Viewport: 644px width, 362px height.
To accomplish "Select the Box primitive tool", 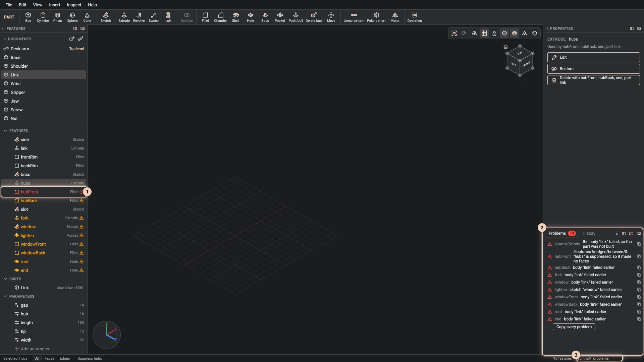I will (28, 17).
